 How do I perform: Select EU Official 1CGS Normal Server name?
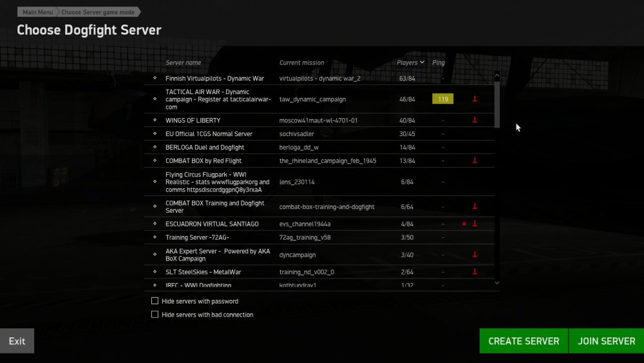coord(209,133)
